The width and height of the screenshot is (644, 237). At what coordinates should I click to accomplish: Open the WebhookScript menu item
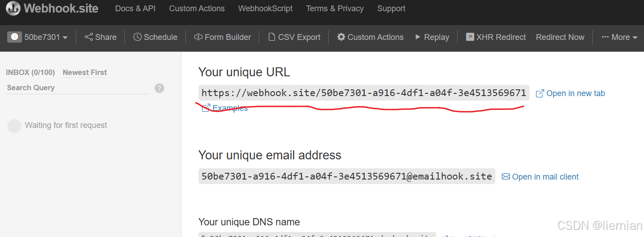pyautogui.click(x=265, y=9)
